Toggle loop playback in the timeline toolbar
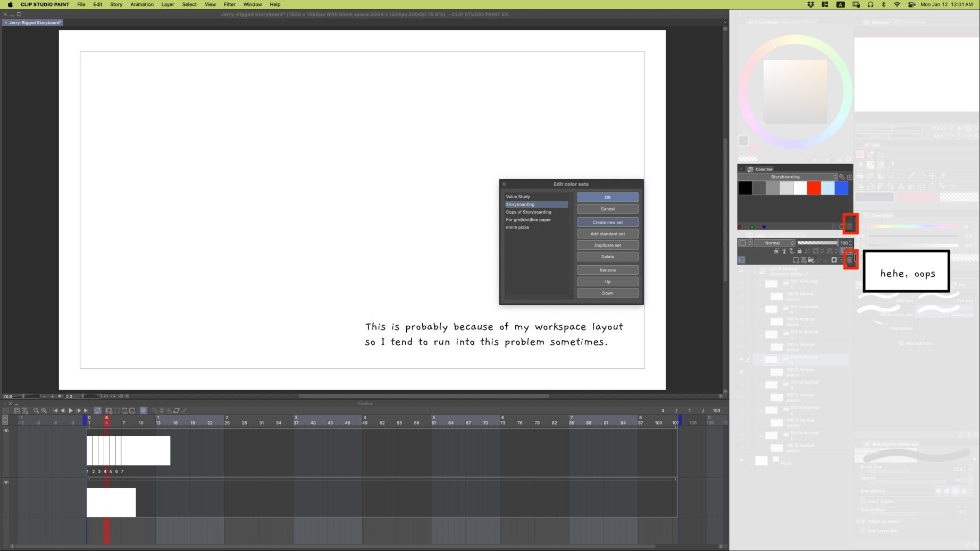Image resolution: width=980 pixels, height=551 pixels. 98,411
